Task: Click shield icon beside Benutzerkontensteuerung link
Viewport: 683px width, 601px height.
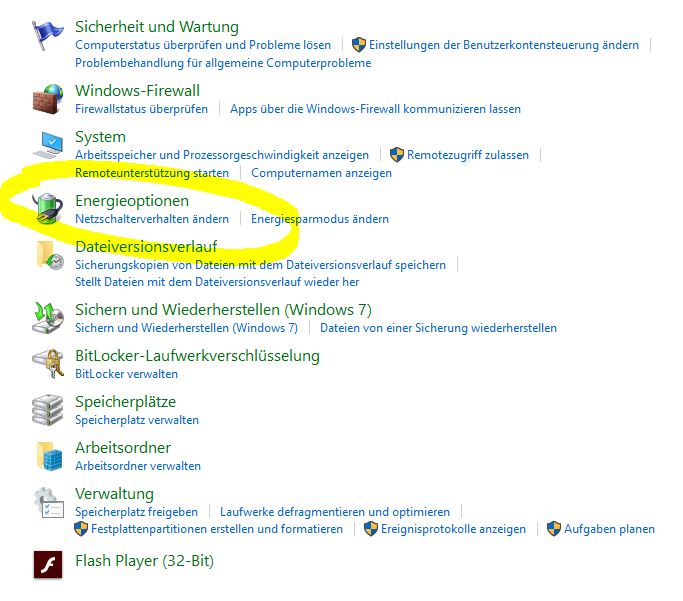Action: pyautogui.click(x=359, y=44)
